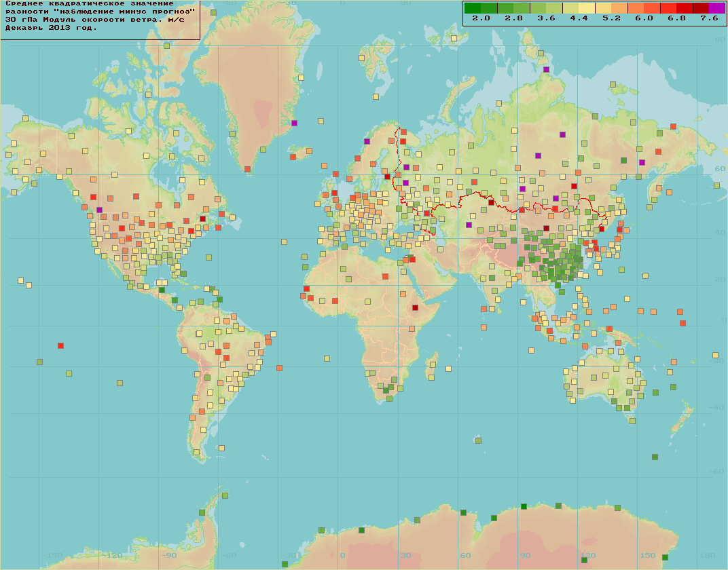Screen dimensions: 728x570
Task: Click the legend value "3.6"
Action: (x=546, y=18)
